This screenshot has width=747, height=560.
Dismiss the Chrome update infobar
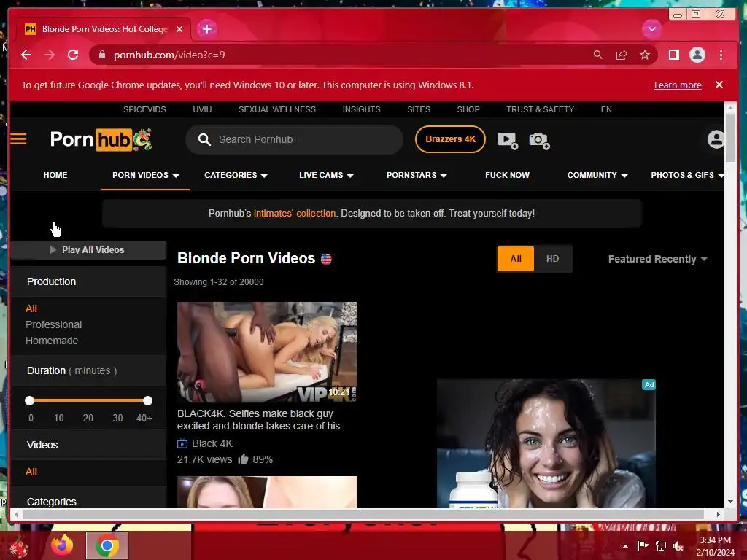[719, 85]
